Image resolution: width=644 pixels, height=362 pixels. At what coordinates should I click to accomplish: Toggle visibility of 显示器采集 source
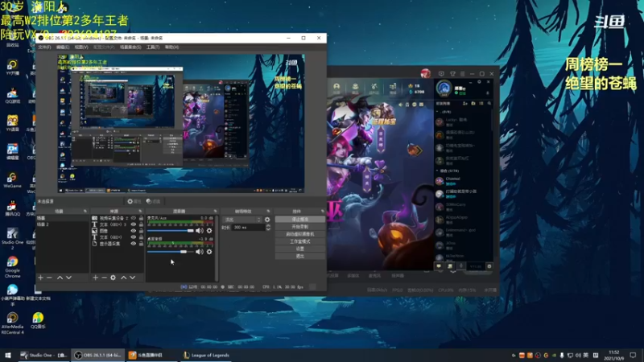133,244
